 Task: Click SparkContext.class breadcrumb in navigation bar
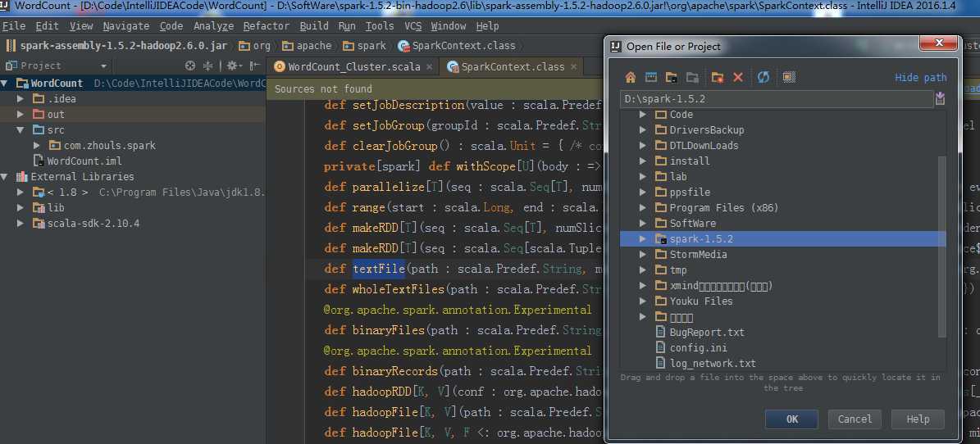[457, 46]
